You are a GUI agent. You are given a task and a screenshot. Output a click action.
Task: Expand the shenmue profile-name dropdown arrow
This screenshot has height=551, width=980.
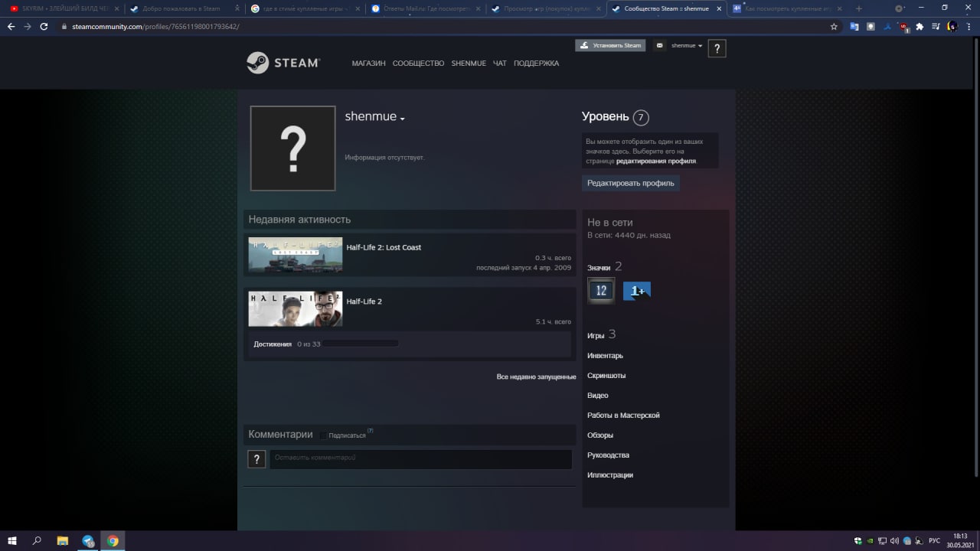coord(402,119)
